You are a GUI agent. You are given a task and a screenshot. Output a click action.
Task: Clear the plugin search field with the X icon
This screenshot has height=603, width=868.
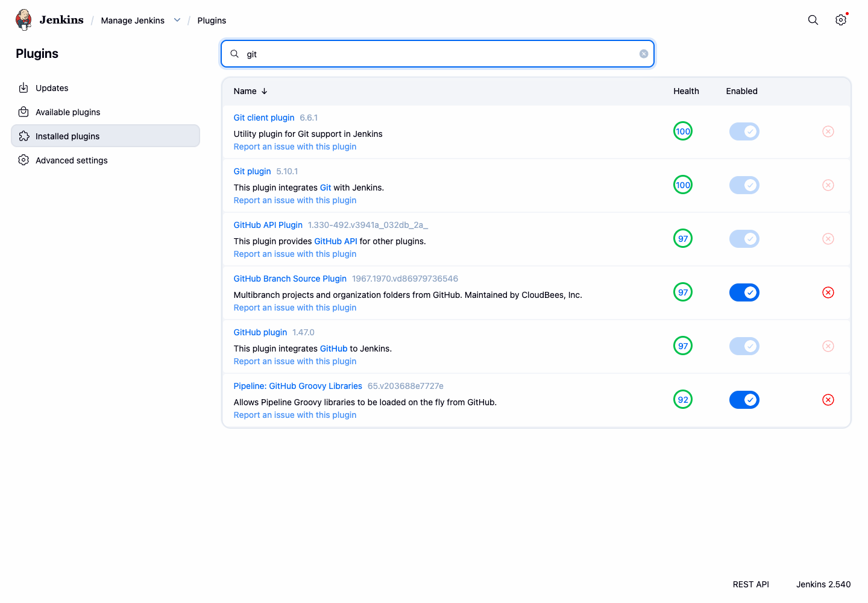point(644,54)
